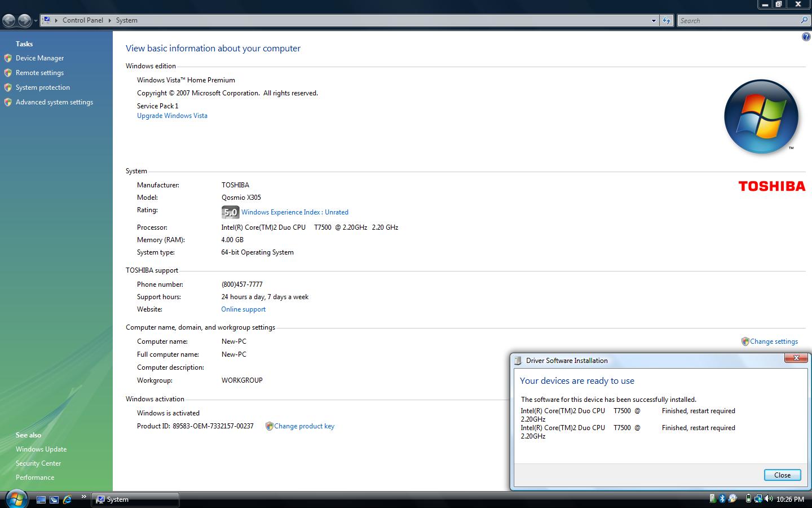Screen dimensions: 812x508
Task: Click the shield icon beside System protection
Action: (x=8, y=87)
